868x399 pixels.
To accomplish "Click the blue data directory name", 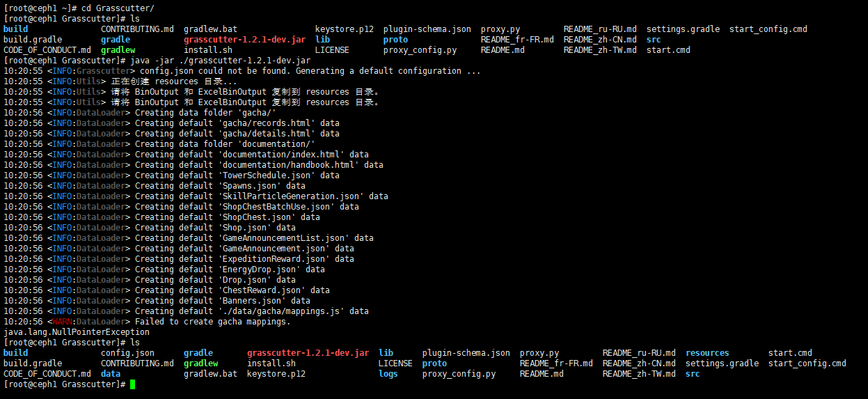I will tap(111, 374).
